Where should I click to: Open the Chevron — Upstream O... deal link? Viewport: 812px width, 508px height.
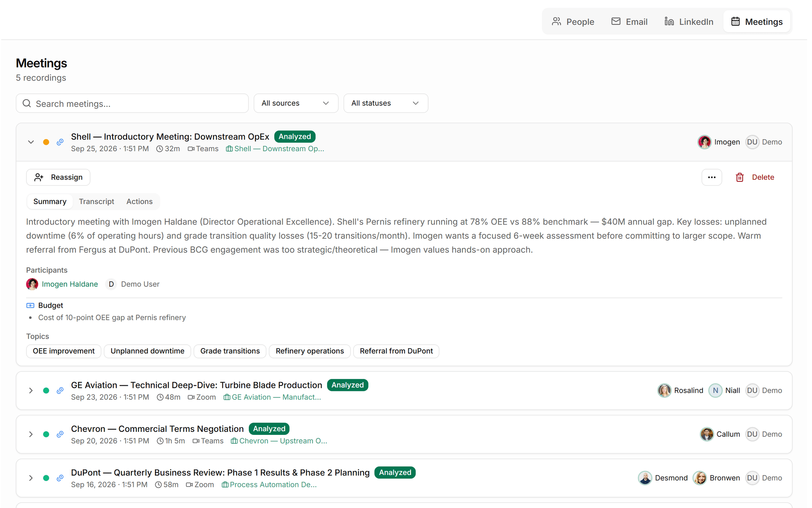279,441
